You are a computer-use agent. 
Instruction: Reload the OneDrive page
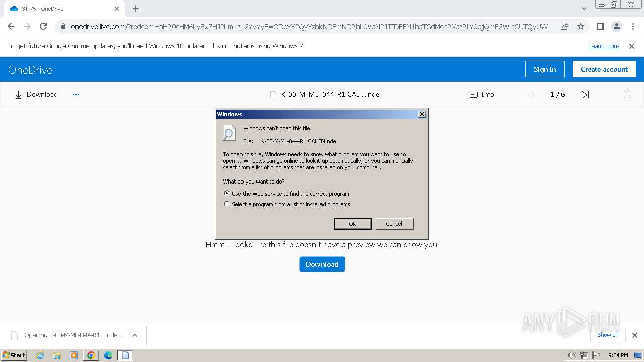pos(43,26)
